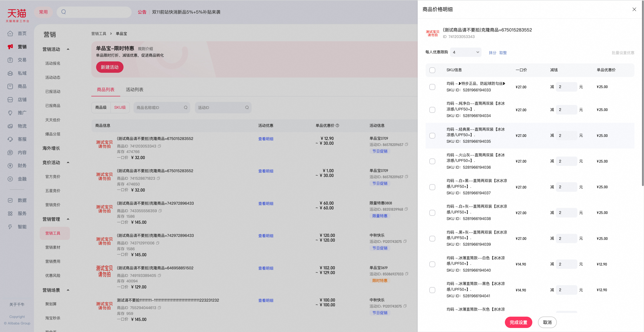The image size is (644, 332).
Task: Open the 财务 sidebar icon
Action: tap(10, 166)
